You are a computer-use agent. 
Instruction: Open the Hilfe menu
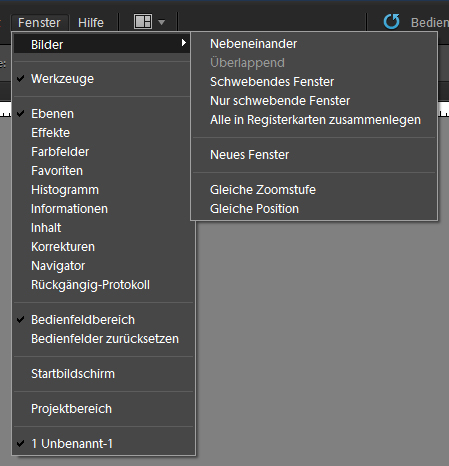(x=91, y=23)
